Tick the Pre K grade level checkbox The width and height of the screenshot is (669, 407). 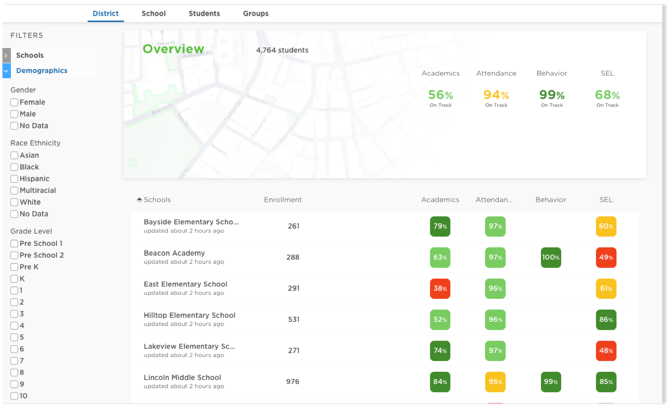(14, 267)
